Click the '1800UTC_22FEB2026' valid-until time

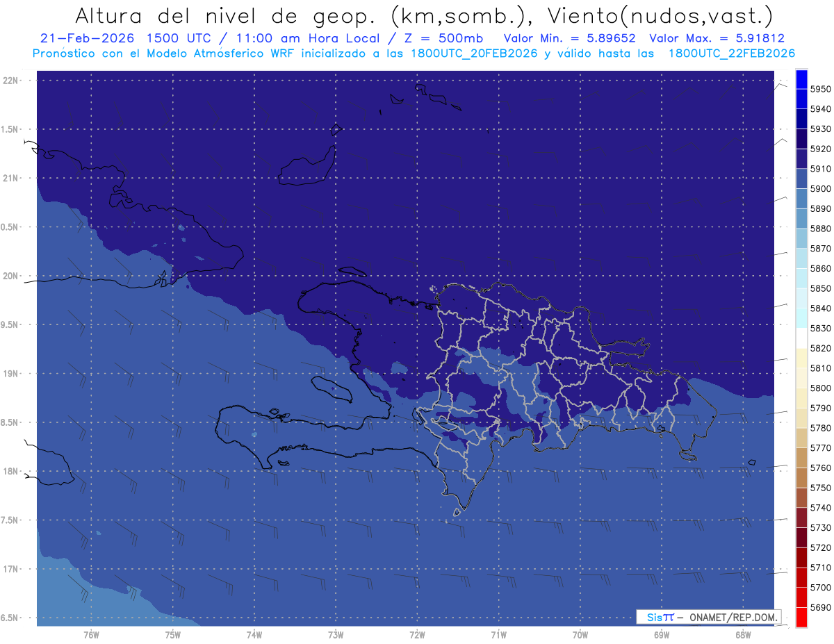(x=732, y=53)
